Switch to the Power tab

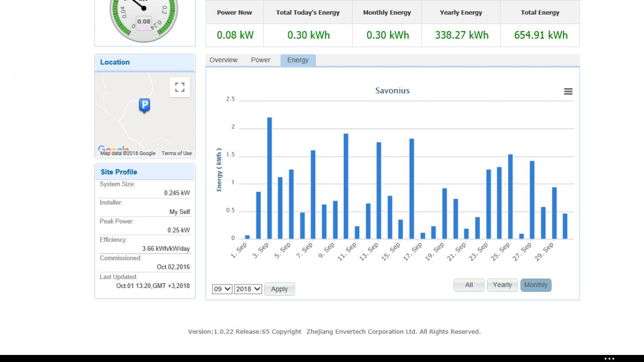pos(261,60)
